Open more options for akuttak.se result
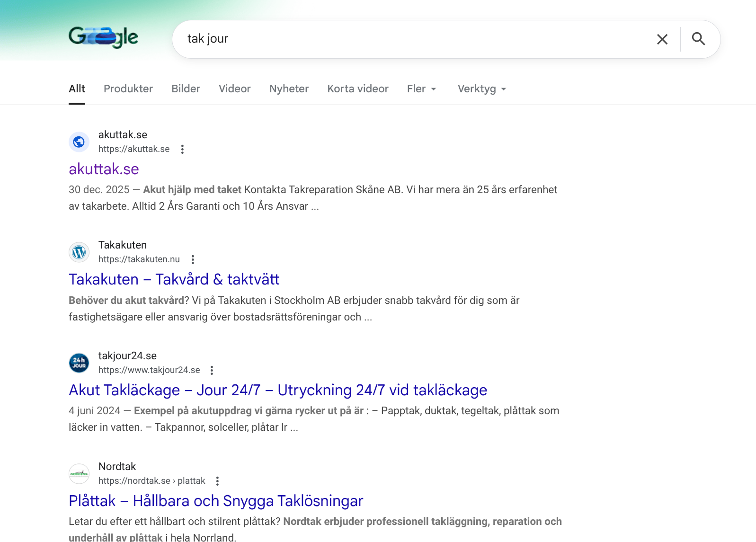The height and width of the screenshot is (542, 756). (x=182, y=149)
